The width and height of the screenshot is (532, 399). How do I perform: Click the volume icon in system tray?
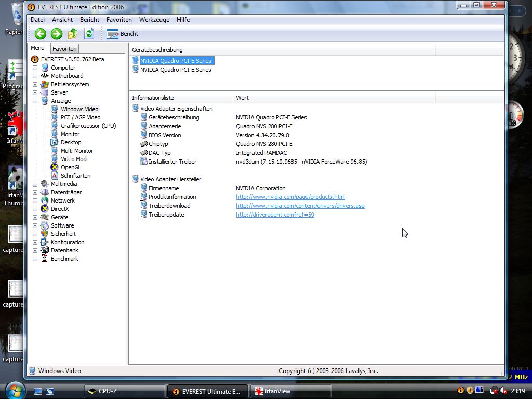(x=503, y=391)
